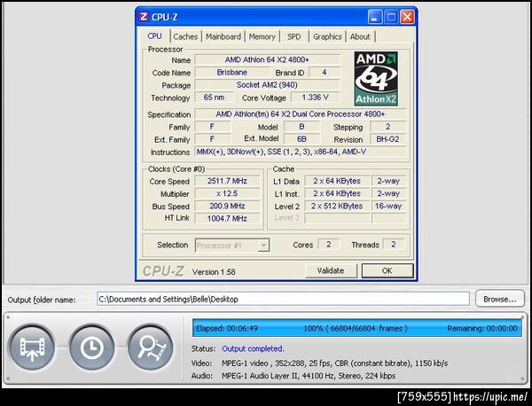
Task: Click the Model value 'B'
Action: 301,127
